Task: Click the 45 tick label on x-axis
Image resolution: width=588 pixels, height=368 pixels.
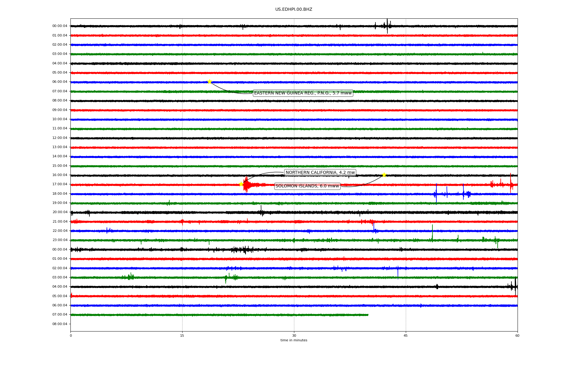Action: 406,335
